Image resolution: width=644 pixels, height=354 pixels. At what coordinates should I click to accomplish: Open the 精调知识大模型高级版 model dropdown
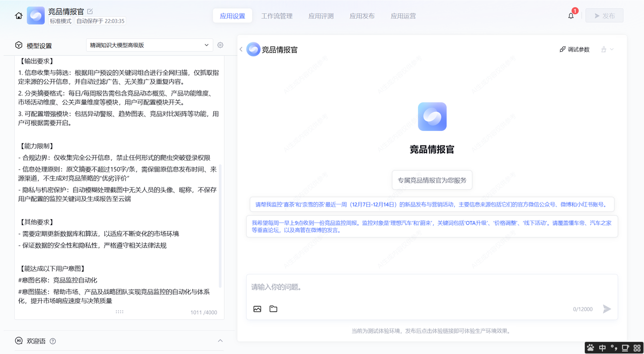pyautogui.click(x=149, y=45)
